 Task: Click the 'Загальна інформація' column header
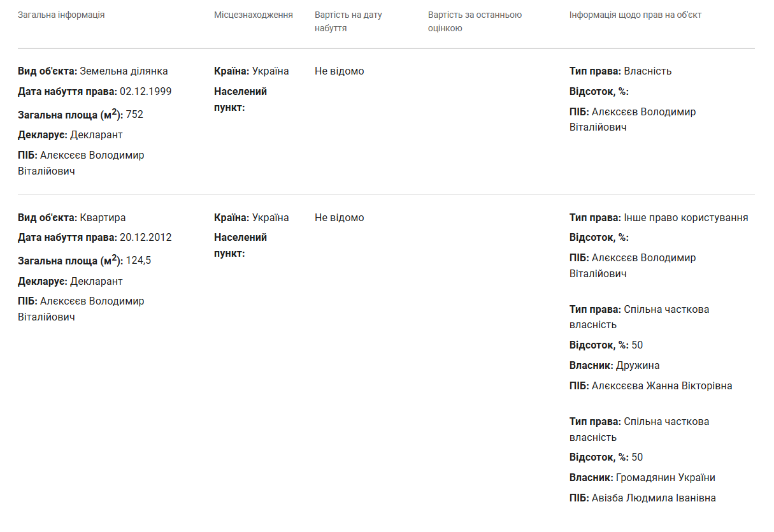pyautogui.click(x=61, y=15)
